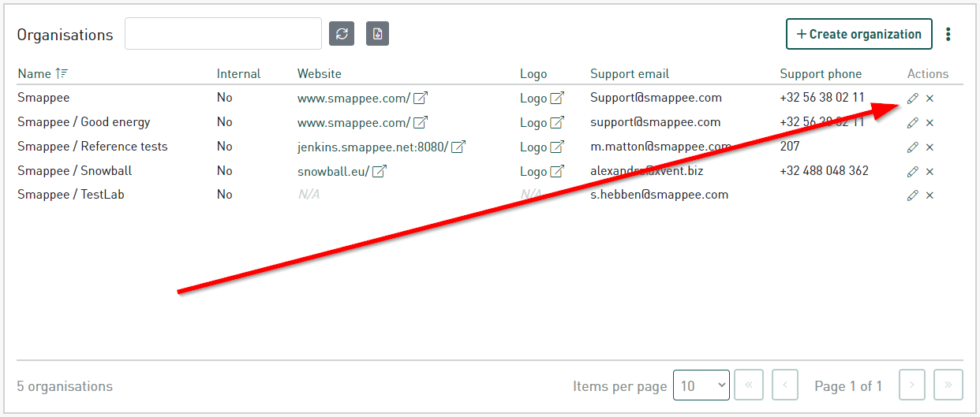Click the export/download list icon
Screen dimensions: 980x417
tap(378, 34)
